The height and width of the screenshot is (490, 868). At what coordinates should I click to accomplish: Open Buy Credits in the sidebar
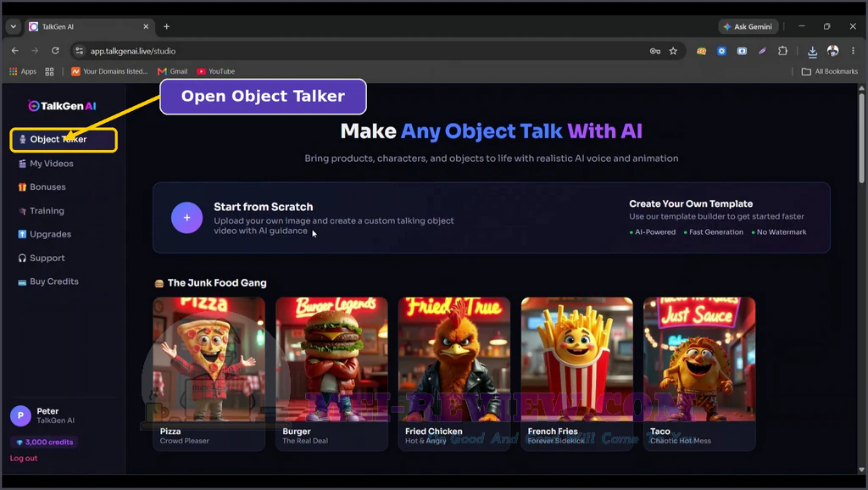click(48, 281)
